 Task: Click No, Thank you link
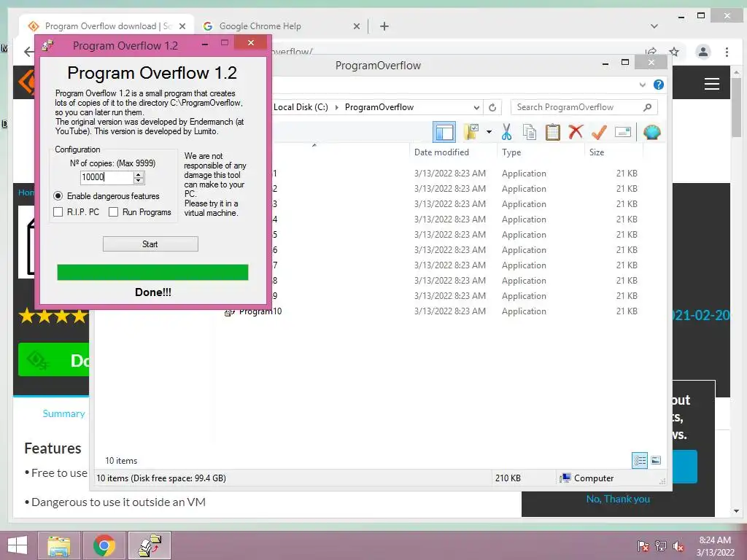click(x=618, y=499)
